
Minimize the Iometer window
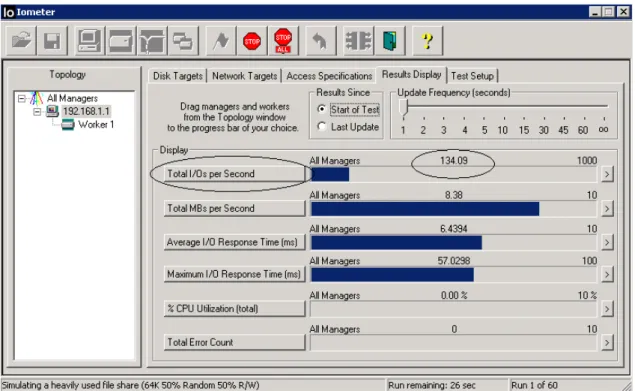[595, 12]
